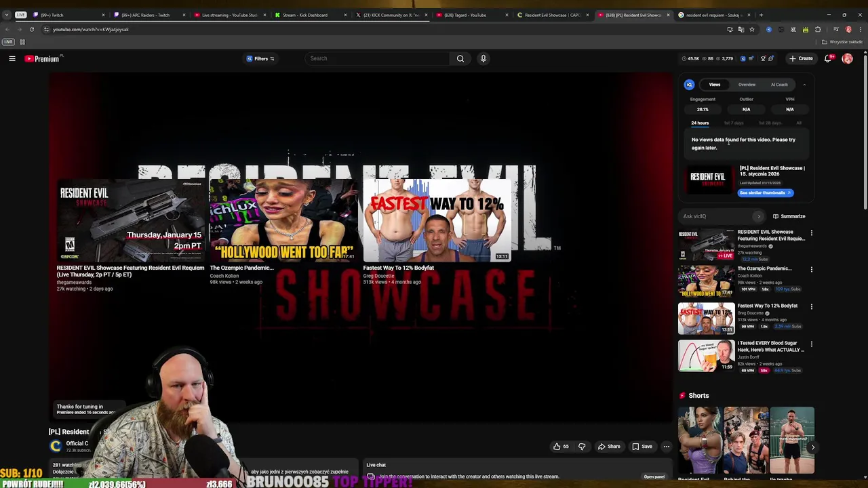This screenshot has width=868, height=488.
Task: Bookmark page with star icon
Action: [751, 29]
